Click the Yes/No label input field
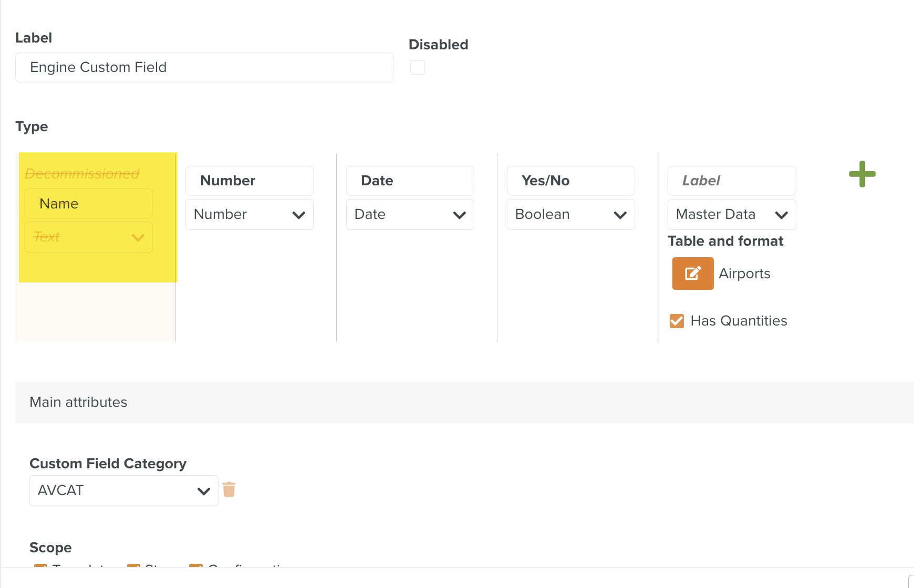 (570, 181)
